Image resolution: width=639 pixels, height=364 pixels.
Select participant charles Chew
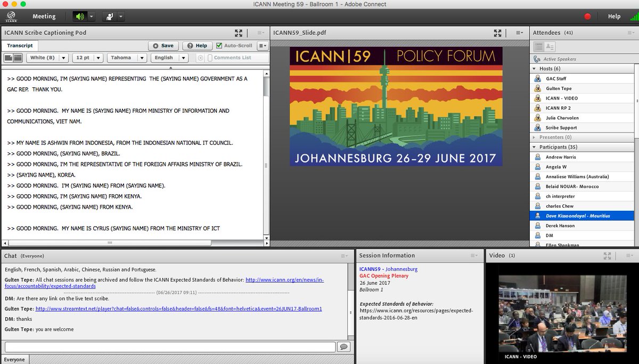point(582,206)
